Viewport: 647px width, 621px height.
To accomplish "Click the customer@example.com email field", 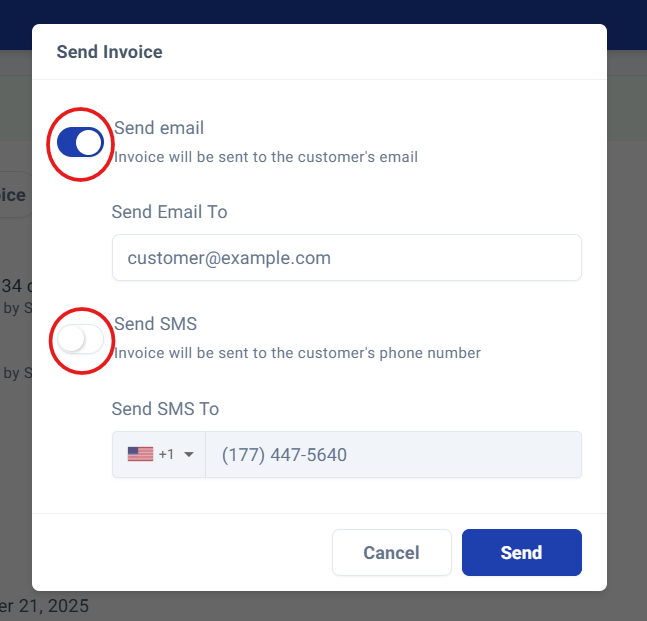I will point(347,257).
